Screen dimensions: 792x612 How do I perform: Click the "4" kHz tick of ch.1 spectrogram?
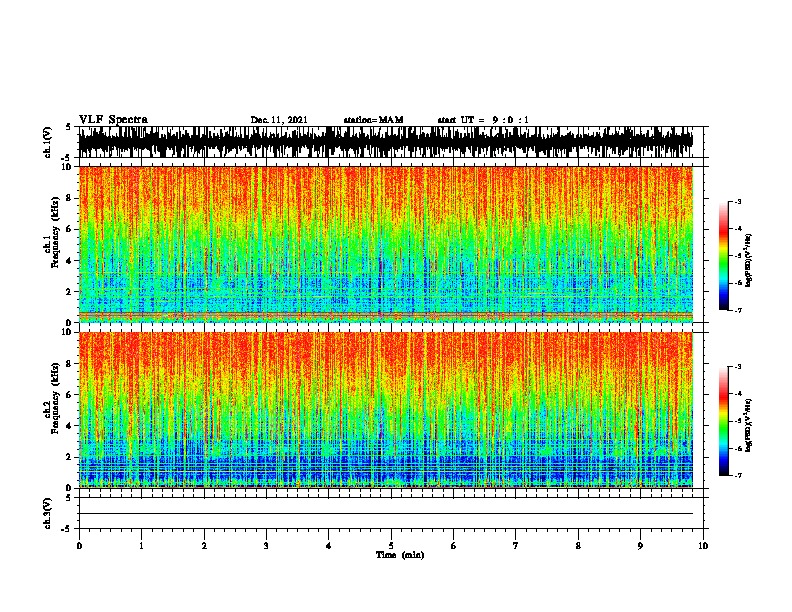[70, 261]
